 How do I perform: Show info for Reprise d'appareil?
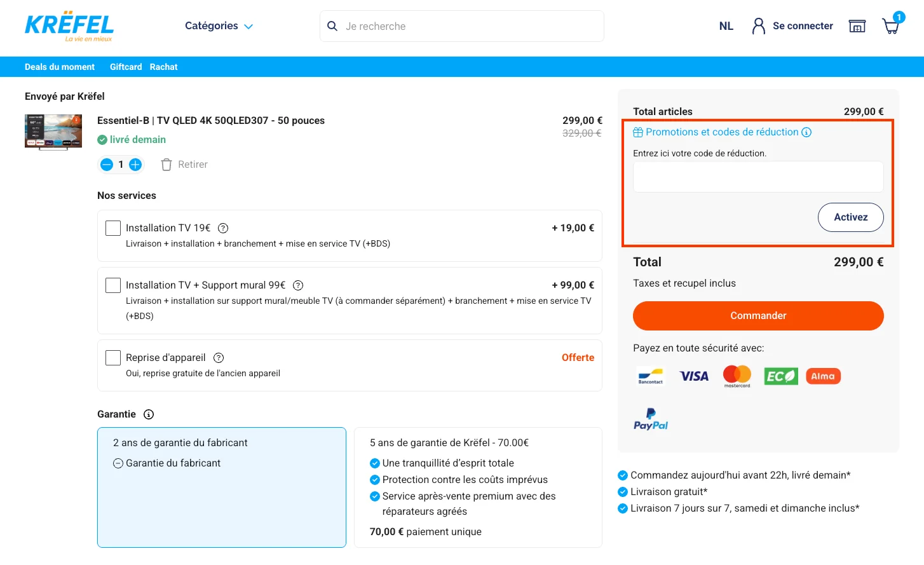click(219, 358)
